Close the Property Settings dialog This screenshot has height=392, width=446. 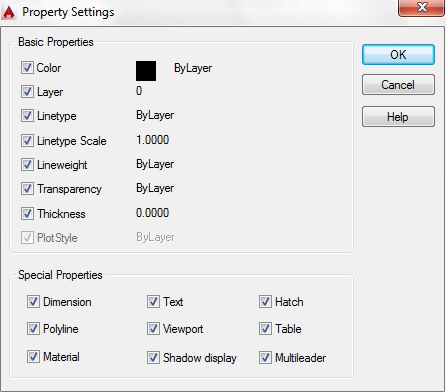pyautogui.click(x=422, y=7)
